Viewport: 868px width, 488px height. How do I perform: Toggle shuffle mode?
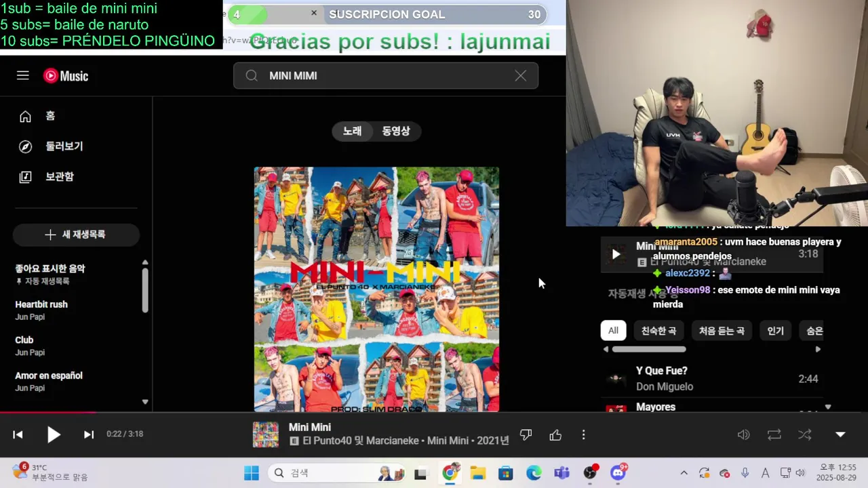click(x=805, y=434)
